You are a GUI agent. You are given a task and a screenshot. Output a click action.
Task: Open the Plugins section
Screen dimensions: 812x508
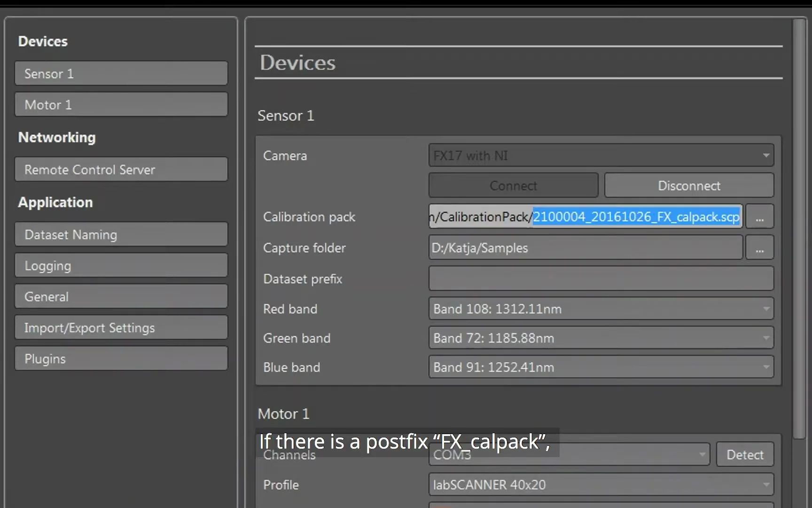tap(121, 358)
